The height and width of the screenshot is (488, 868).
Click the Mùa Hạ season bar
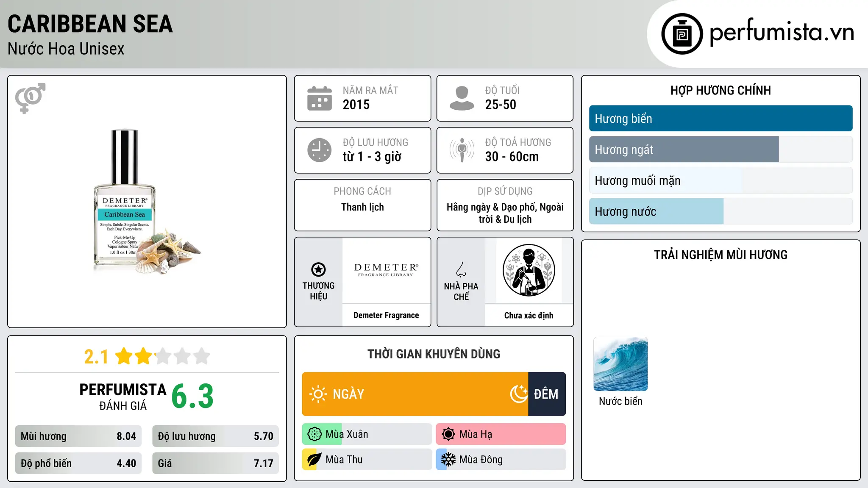(x=501, y=434)
